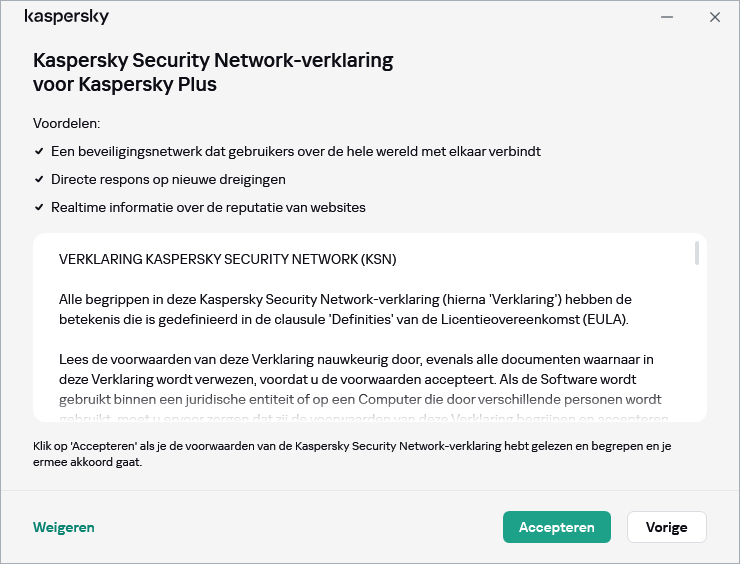
Task: Minimize the Kaspersky installer window
Action: [667, 17]
